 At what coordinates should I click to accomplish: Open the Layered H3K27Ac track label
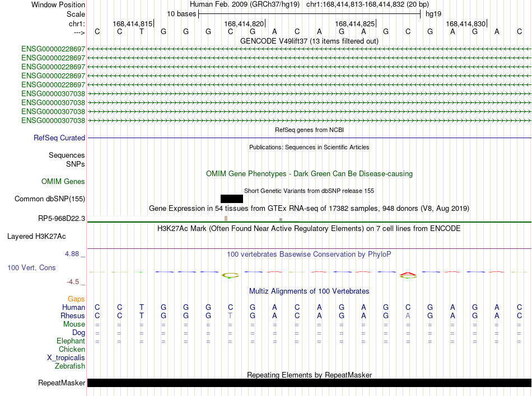[36, 237]
